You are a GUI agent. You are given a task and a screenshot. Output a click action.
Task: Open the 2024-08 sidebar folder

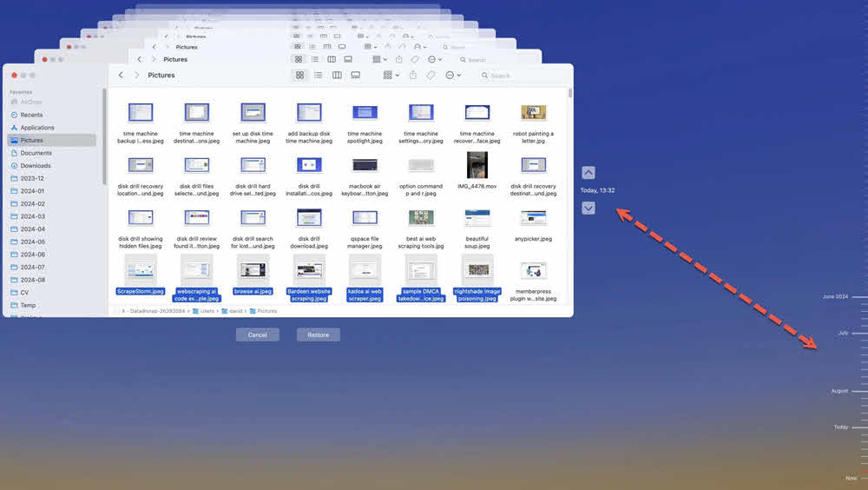[x=51, y=280]
